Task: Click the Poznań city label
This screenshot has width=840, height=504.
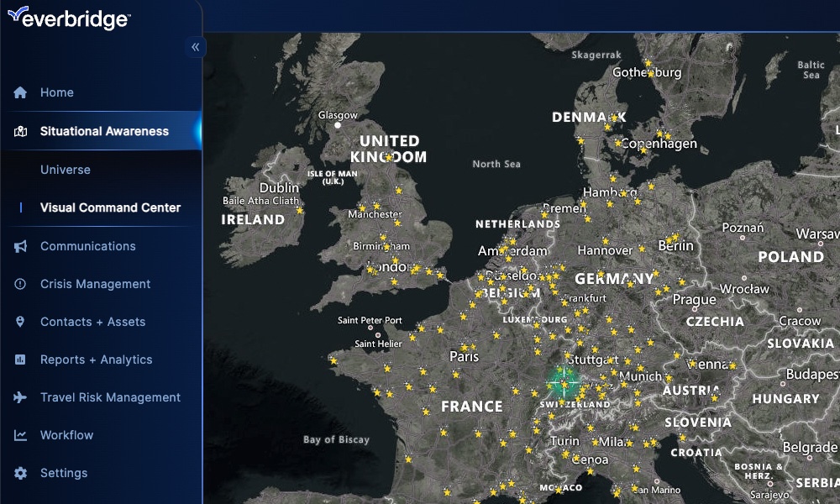Action: [x=743, y=228]
